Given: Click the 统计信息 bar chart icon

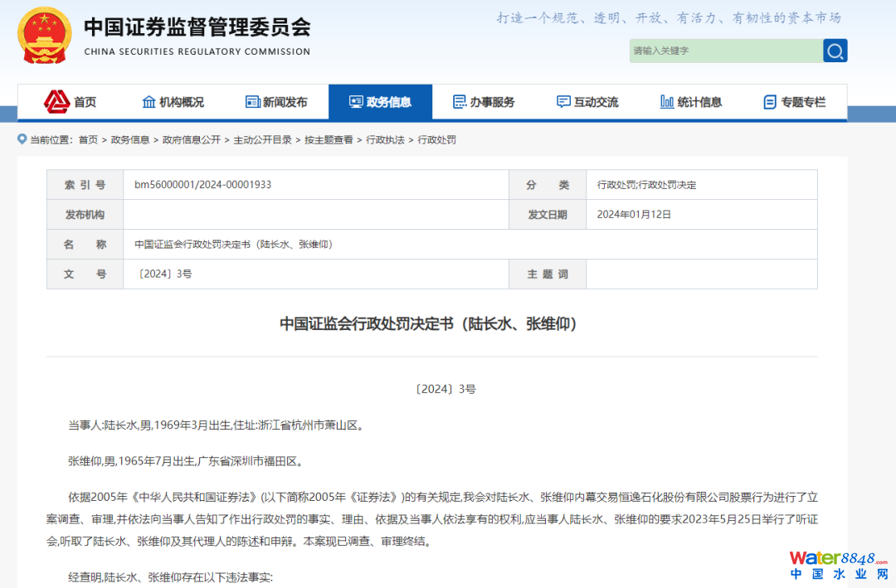Looking at the screenshot, I should click(667, 102).
